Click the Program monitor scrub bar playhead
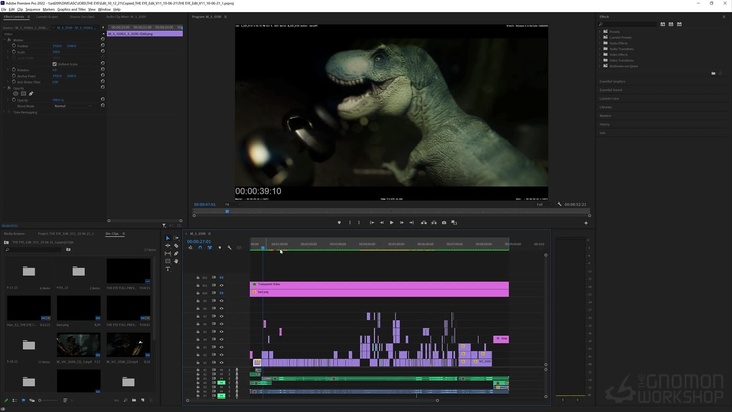Viewport: 732px width, 412px height. (227, 211)
